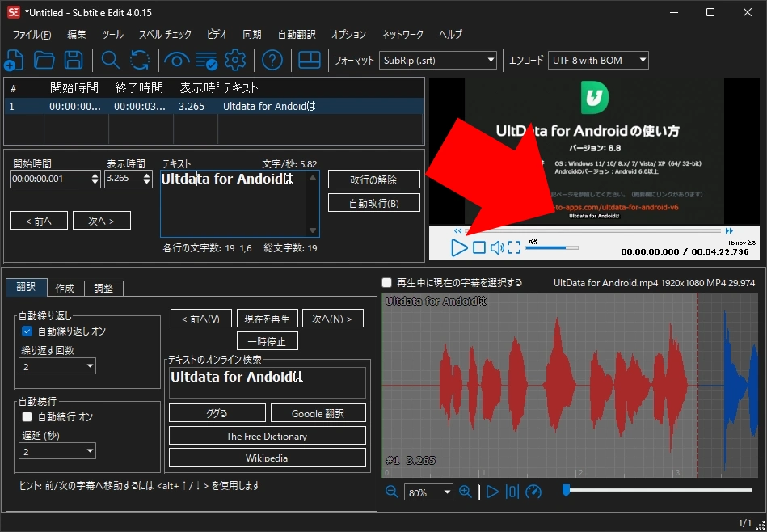Viewport: 767px width, 532px height.
Task: Click the video seek progress bar
Action: [x=592, y=230]
